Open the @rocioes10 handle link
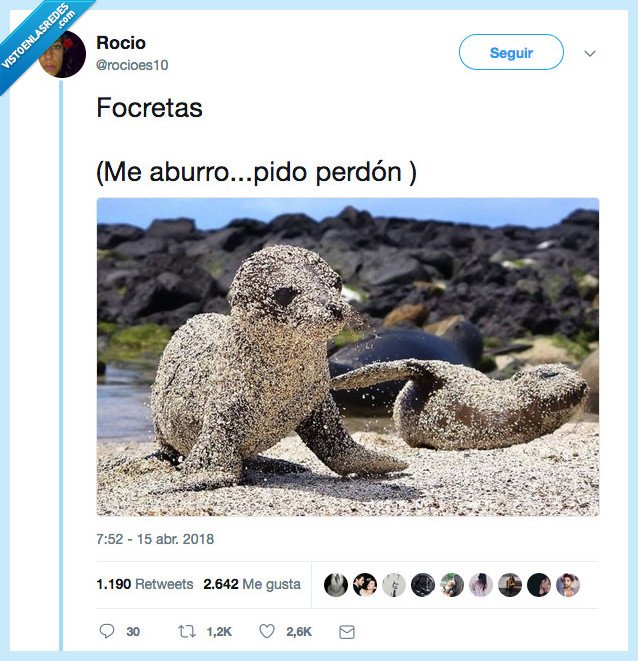The height and width of the screenshot is (661, 638). tap(132, 65)
